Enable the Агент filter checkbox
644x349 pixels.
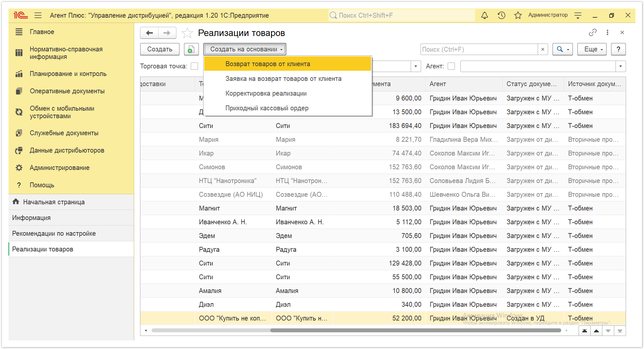[451, 66]
